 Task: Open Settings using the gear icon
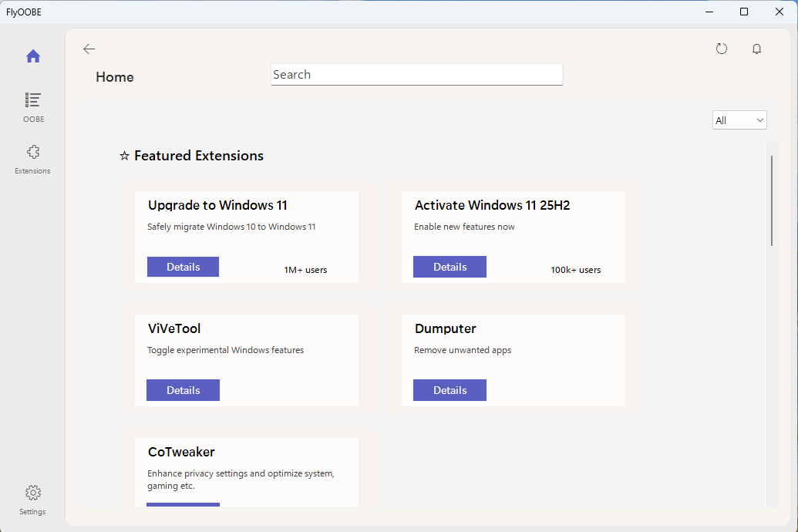pyautogui.click(x=32, y=499)
